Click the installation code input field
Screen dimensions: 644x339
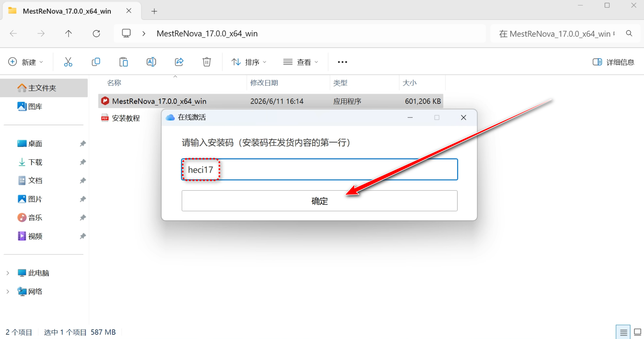pyautogui.click(x=319, y=169)
